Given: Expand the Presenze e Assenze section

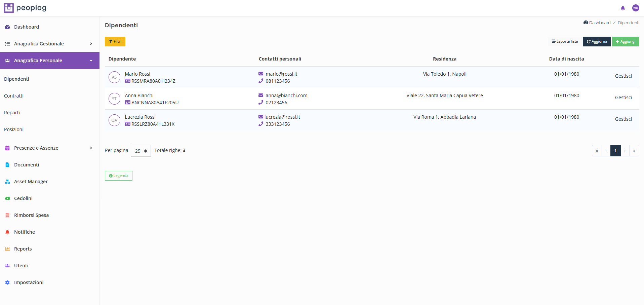Looking at the screenshot, I should (x=49, y=148).
